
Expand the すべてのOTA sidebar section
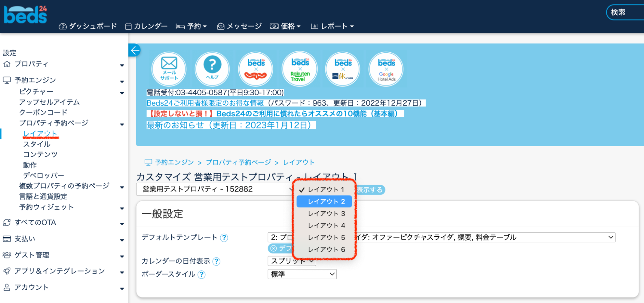(35, 223)
